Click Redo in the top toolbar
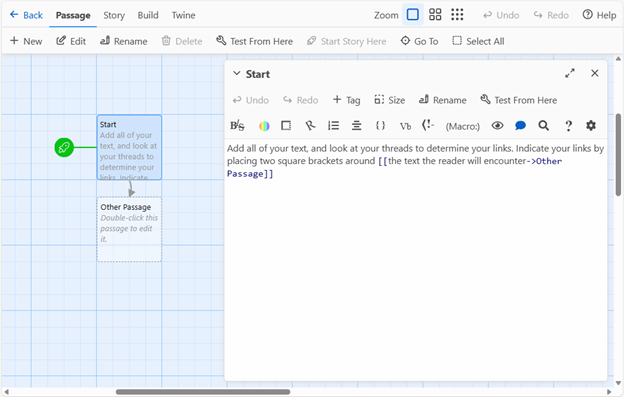This screenshot has height=397, width=624. coord(551,15)
